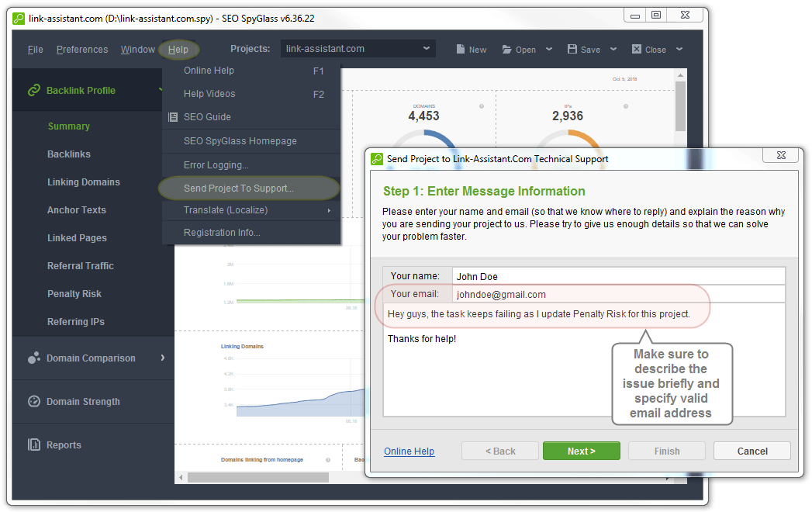Select Linking Domains in the sidebar
The width and height of the screenshot is (812, 512).
pos(84,182)
